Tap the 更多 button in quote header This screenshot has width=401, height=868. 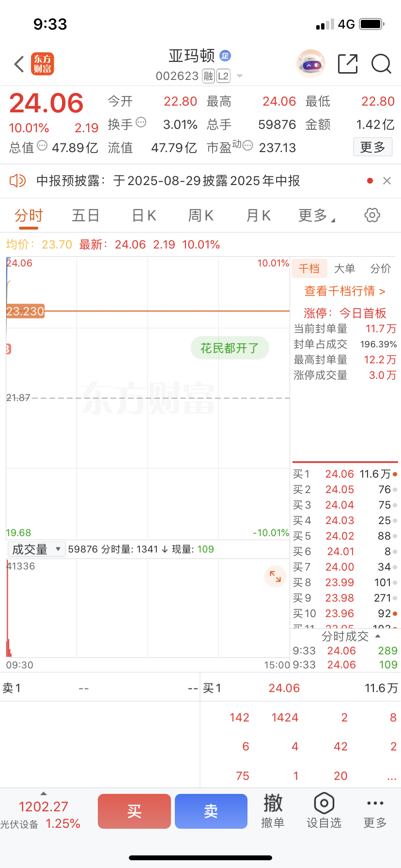[x=372, y=147]
